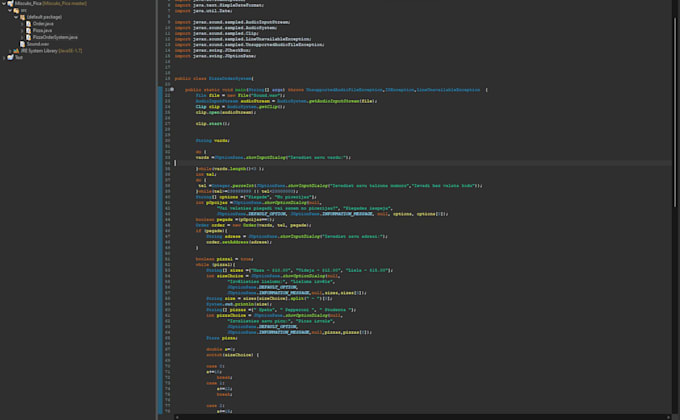This screenshot has height=420, width=680.
Task: Click the switch(sizeChoice) statement line
Action: 232,355
